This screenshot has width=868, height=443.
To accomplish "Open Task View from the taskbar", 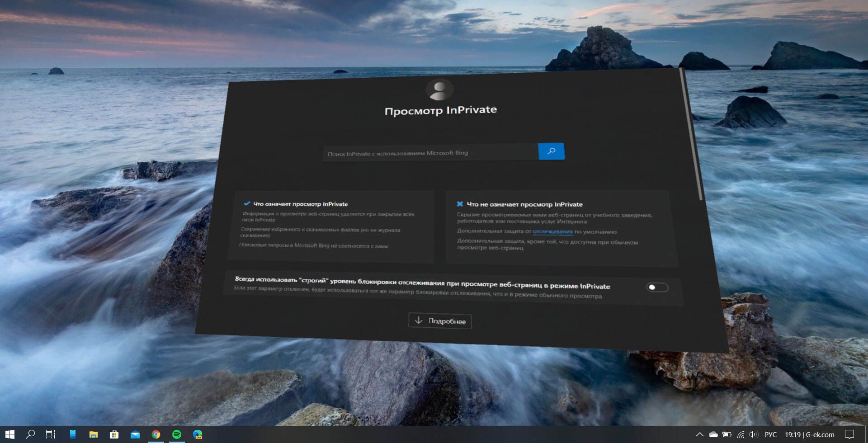I will point(51,434).
